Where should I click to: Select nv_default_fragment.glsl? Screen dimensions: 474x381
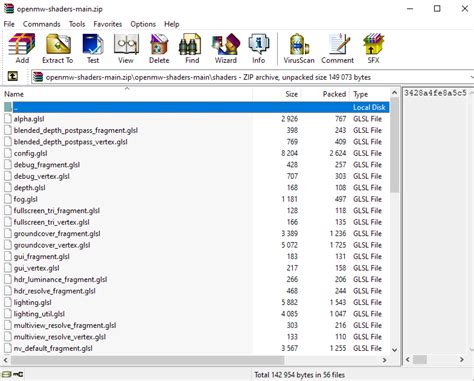coord(197,348)
